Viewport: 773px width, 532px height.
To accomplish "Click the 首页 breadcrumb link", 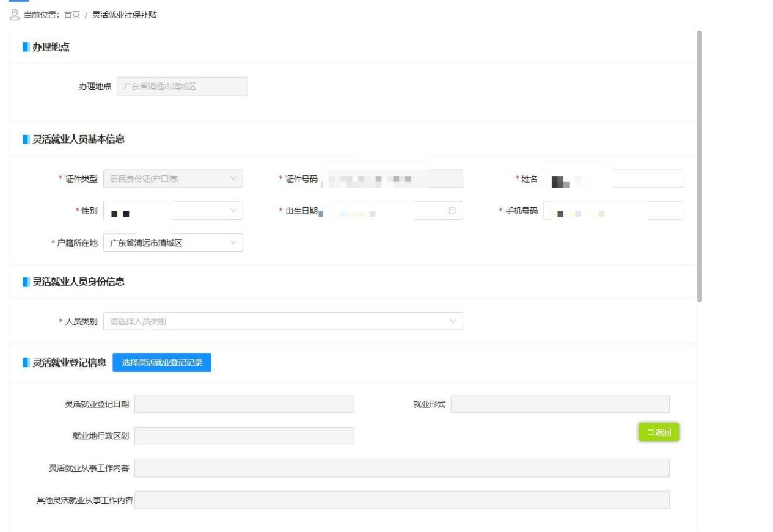I will coord(71,15).
